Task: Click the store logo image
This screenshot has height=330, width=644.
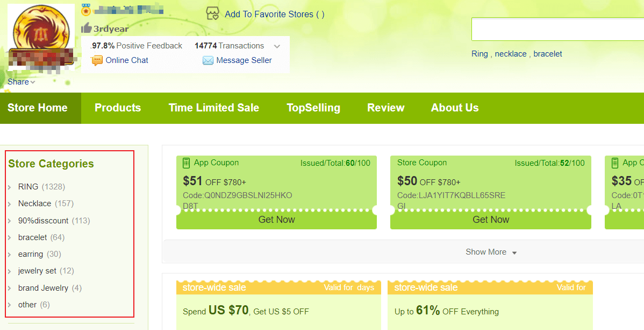Action: tap(41, 39)
